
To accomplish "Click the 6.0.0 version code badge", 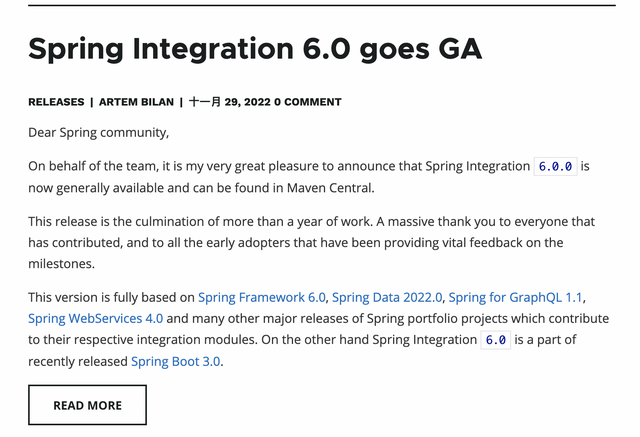I will point(556,166).
